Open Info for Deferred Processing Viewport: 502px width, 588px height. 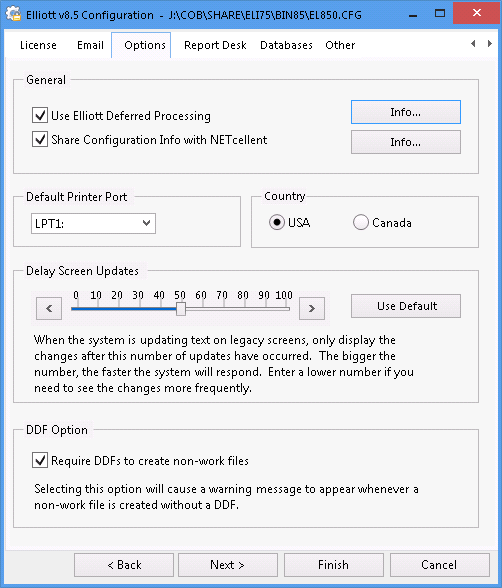(x=406, y=112)
